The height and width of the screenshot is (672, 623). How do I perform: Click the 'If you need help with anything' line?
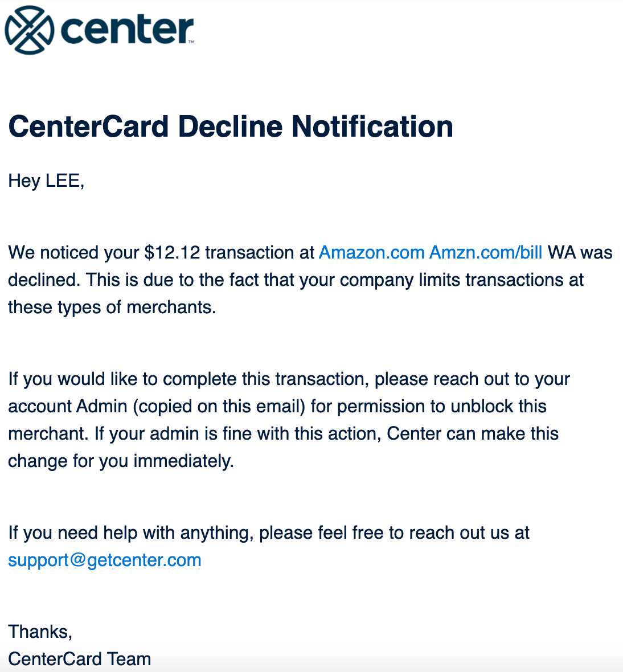[269, 533]
